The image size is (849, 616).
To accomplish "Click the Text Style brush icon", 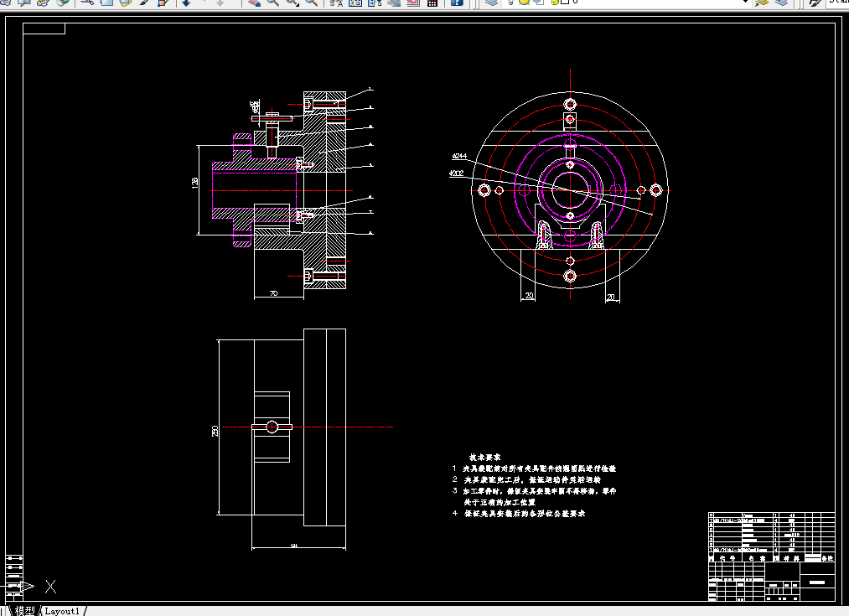I will (815, 3).
